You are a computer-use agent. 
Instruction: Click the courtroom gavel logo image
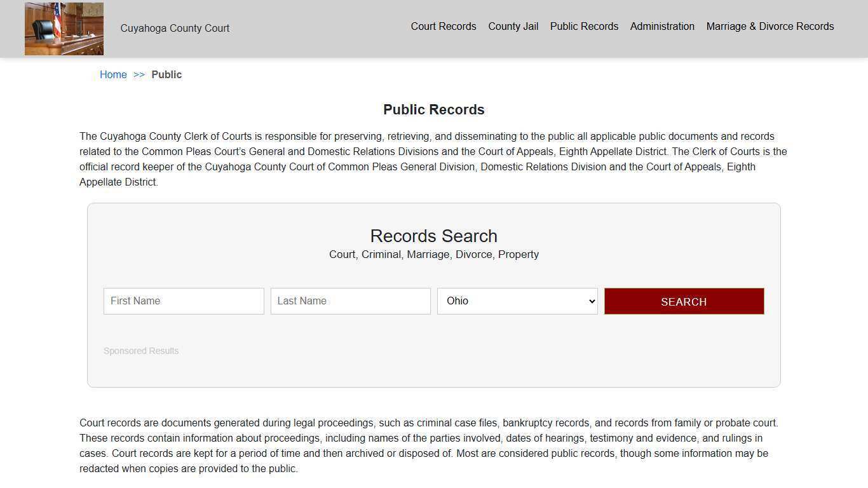pyautogui.click(x=64, y=28)
